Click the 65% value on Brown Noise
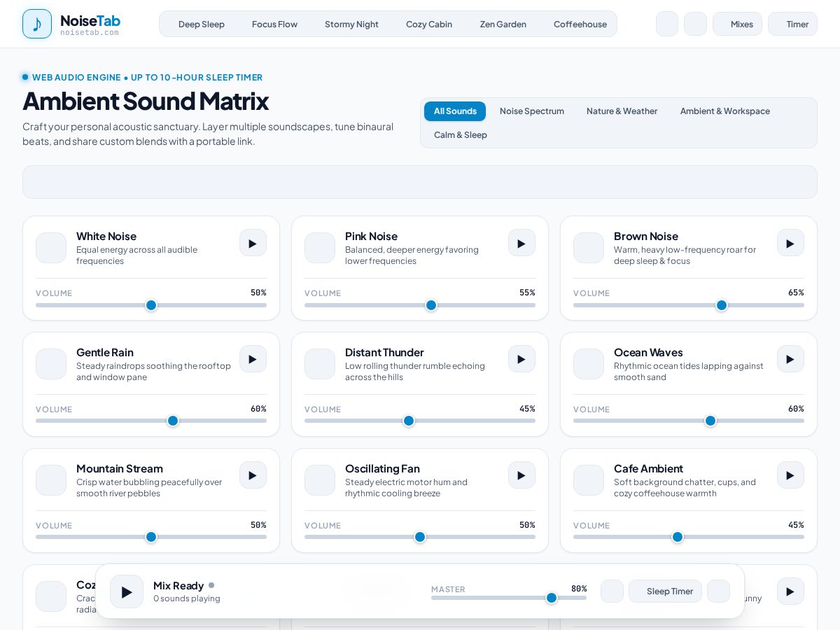This screenshot has width=840, height=630. 796,293
